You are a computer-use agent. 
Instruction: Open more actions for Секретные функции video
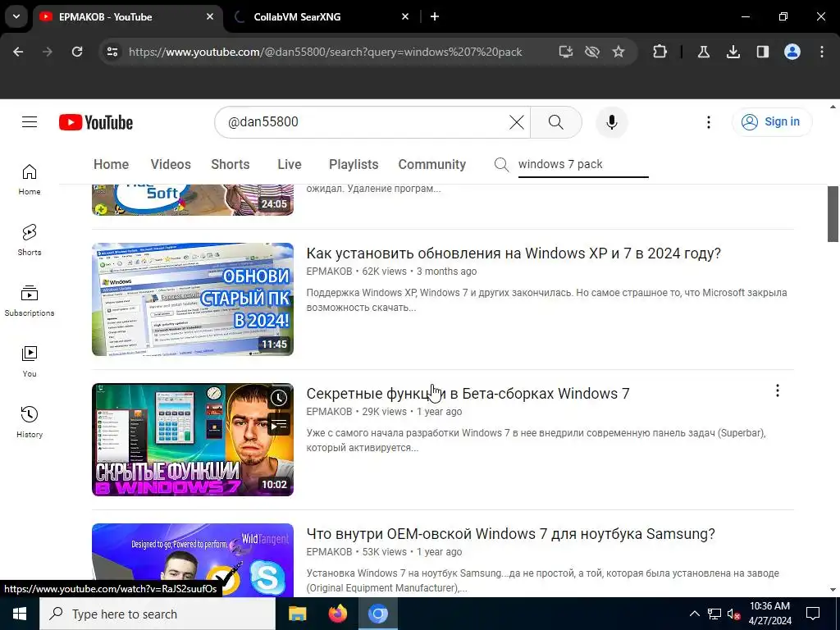(778, 391)
